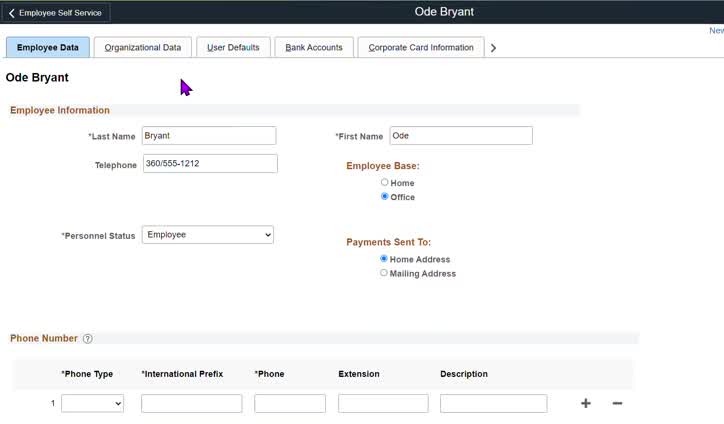Screen dimensions: 724x424
Task: Add a phone row with plus icon
Action: (x=586, y=403)
